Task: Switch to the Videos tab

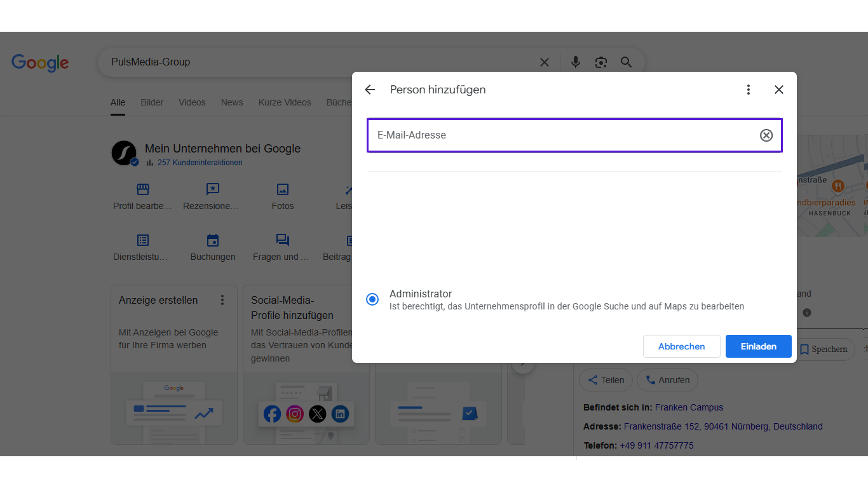Action: pos(192,102)
